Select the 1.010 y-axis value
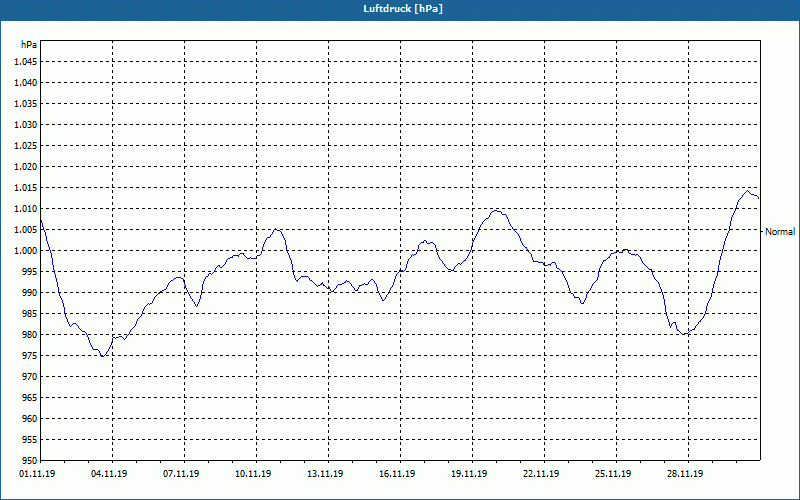Screen dimensions: 800x500 click(x=27, y=209)
